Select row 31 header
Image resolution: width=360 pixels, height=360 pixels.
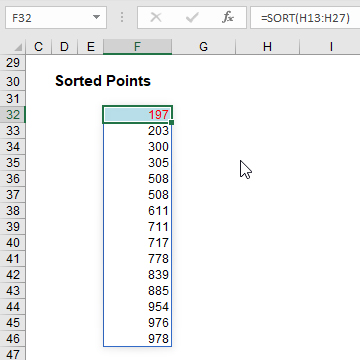click(x=13, y=99)
